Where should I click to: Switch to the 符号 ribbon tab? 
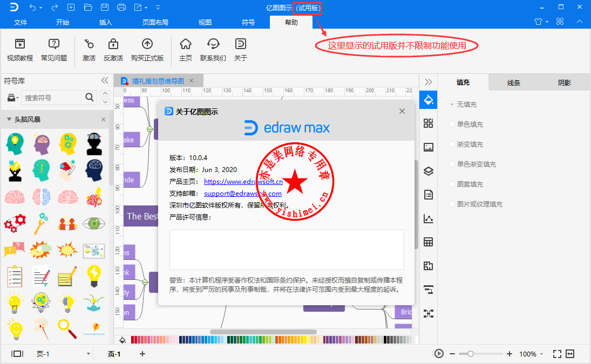[x=248, y=22]
